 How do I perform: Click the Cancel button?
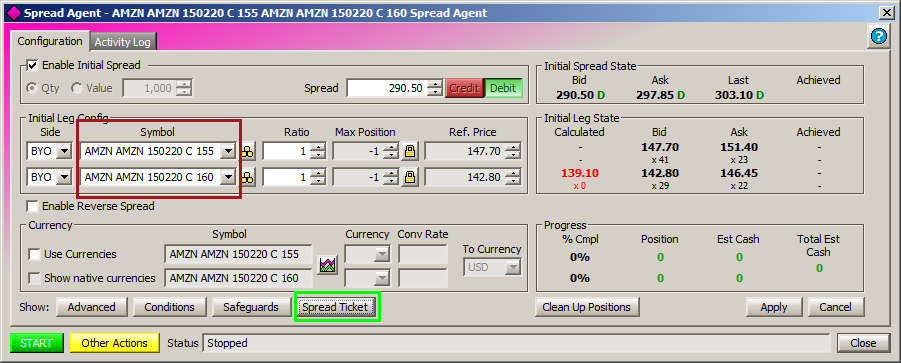coord(835,307)
